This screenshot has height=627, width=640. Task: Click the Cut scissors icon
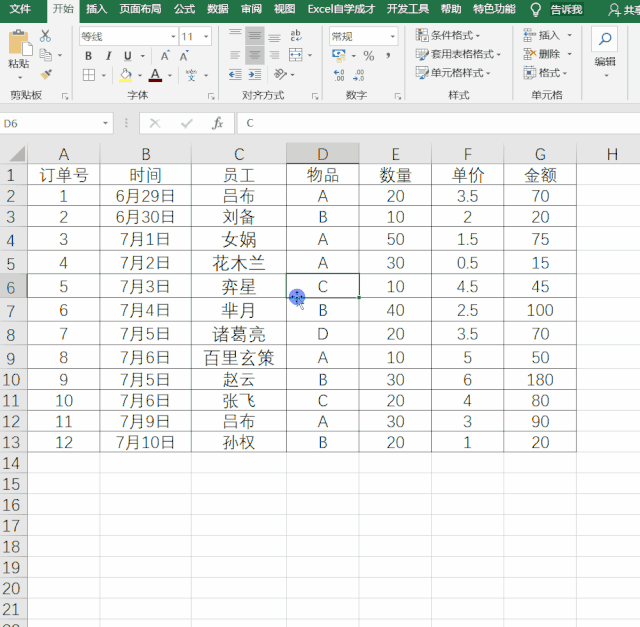click(45, 36)
